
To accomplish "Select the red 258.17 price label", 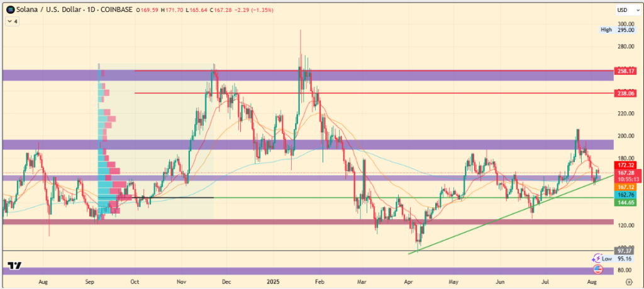I will tap(626, 71).
